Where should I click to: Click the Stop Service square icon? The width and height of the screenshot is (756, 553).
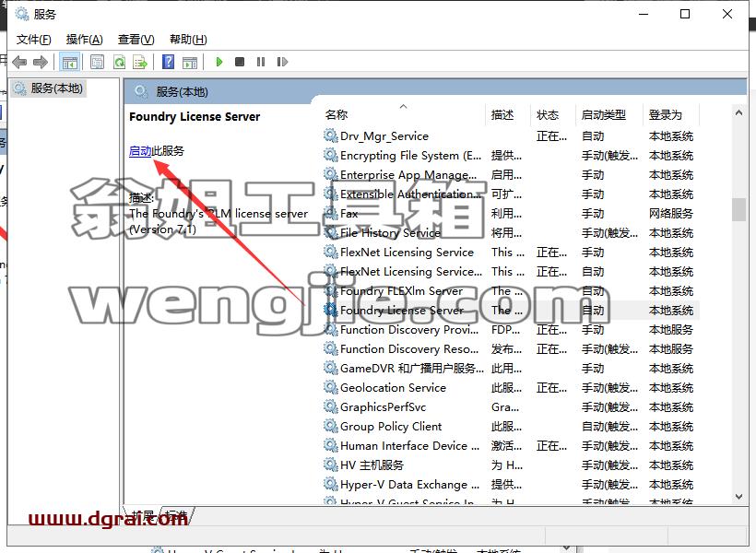click(240, 62)
